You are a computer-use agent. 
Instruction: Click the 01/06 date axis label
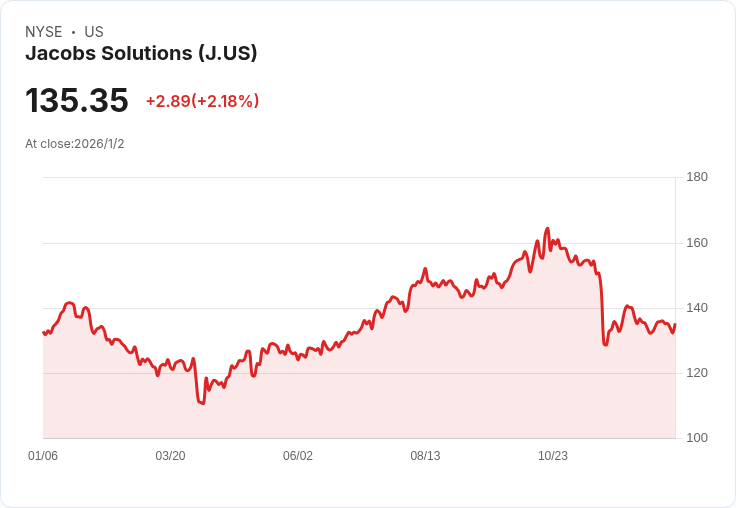pos(43,456)
